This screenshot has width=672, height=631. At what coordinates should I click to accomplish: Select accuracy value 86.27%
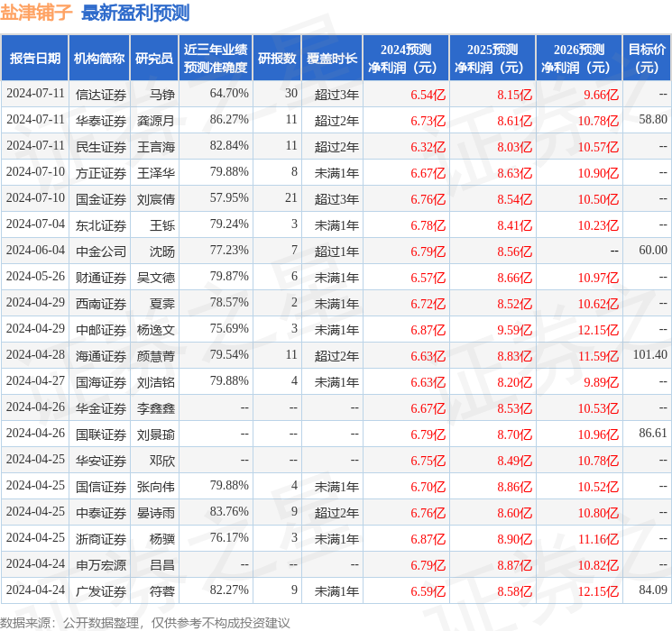(x=229, y=119)
